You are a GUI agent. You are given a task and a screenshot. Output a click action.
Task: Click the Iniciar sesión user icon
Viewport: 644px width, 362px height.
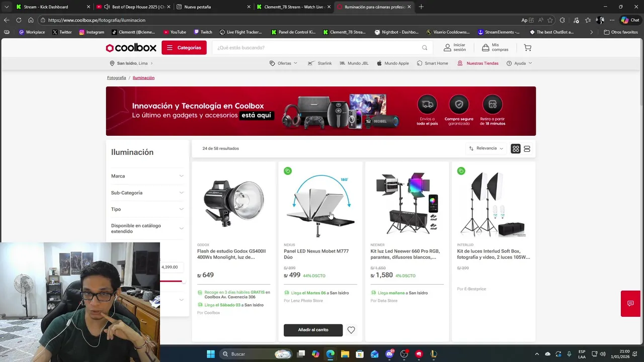click(447, 48)
